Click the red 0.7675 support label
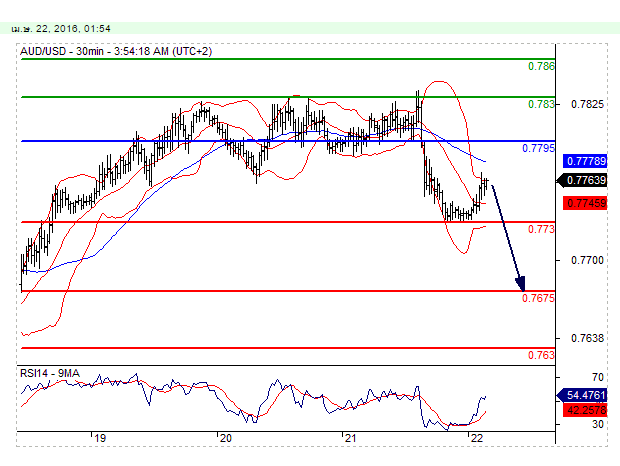Viewport: 620px width, 466px height. 539,298
